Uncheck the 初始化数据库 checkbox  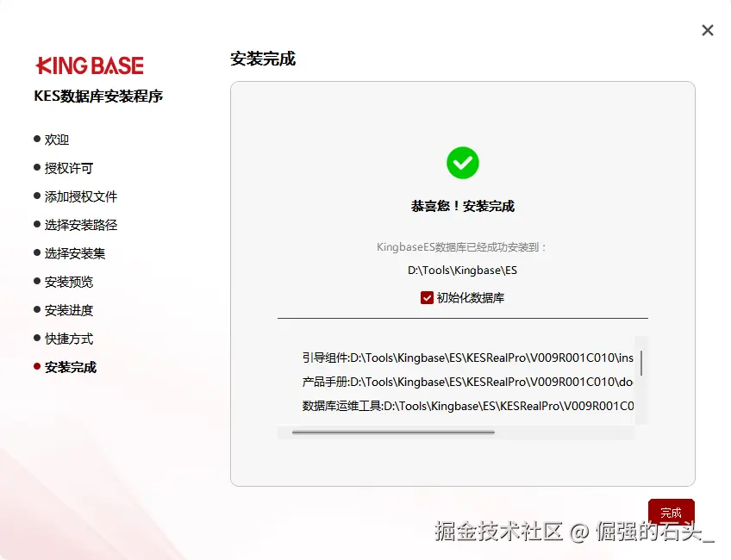tap(427, 298)
